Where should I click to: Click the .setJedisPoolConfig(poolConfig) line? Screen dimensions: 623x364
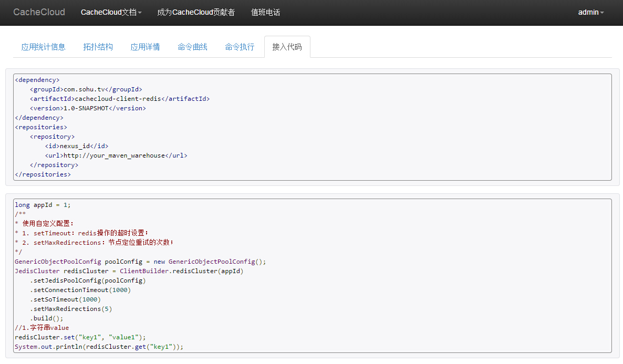88,280
